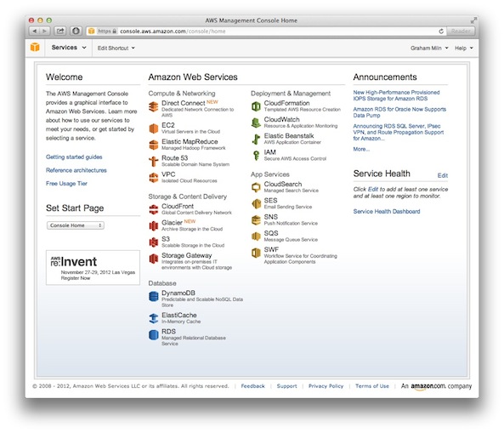Viewport: 504px width, 433px height.
Task: Click the DynamoDB database icon
Action: point(154,296)
